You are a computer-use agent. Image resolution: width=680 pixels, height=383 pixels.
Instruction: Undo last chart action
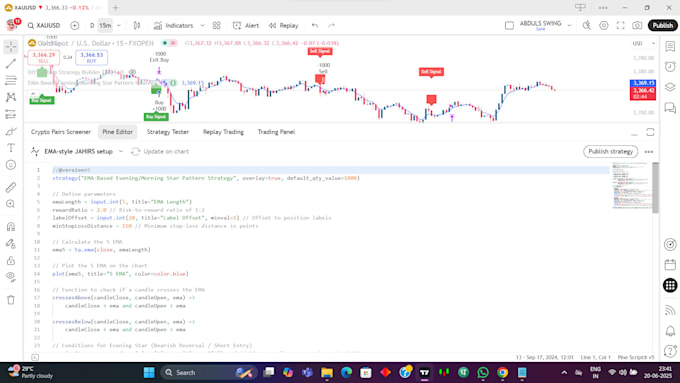[315, 26]
